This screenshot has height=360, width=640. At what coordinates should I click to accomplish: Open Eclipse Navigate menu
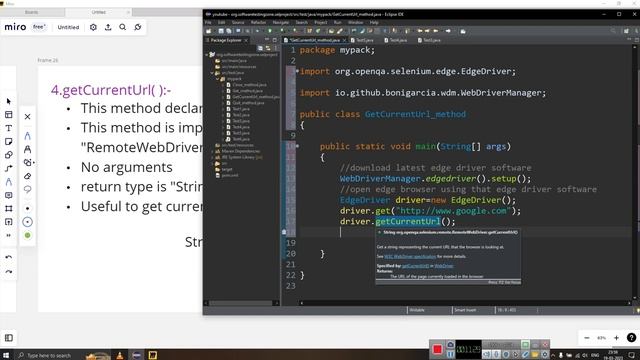click(281, 22)
